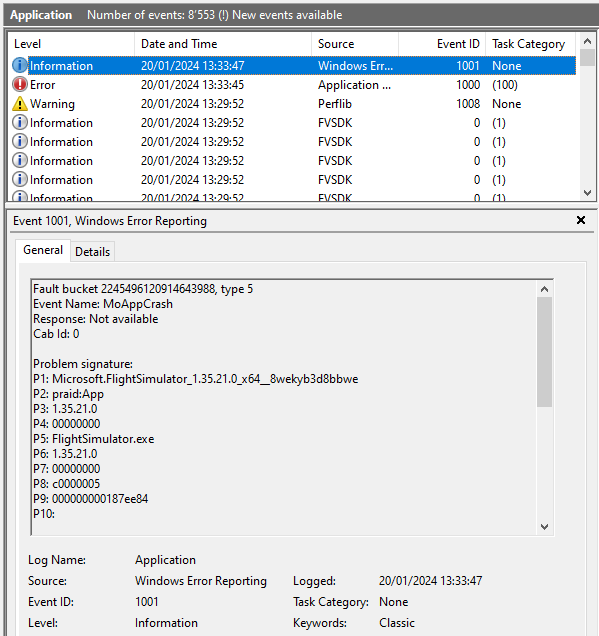The height and width of the screenshot is (636, 599).
Task: Click the Information icon in the selected row
Action: [19, 66]
